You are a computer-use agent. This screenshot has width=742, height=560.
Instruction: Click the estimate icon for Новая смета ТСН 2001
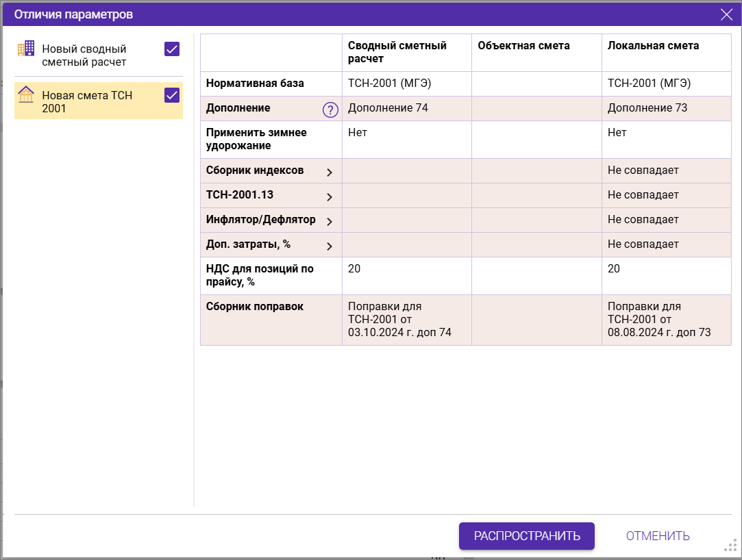pyautogui.click(x=25, y=94)
